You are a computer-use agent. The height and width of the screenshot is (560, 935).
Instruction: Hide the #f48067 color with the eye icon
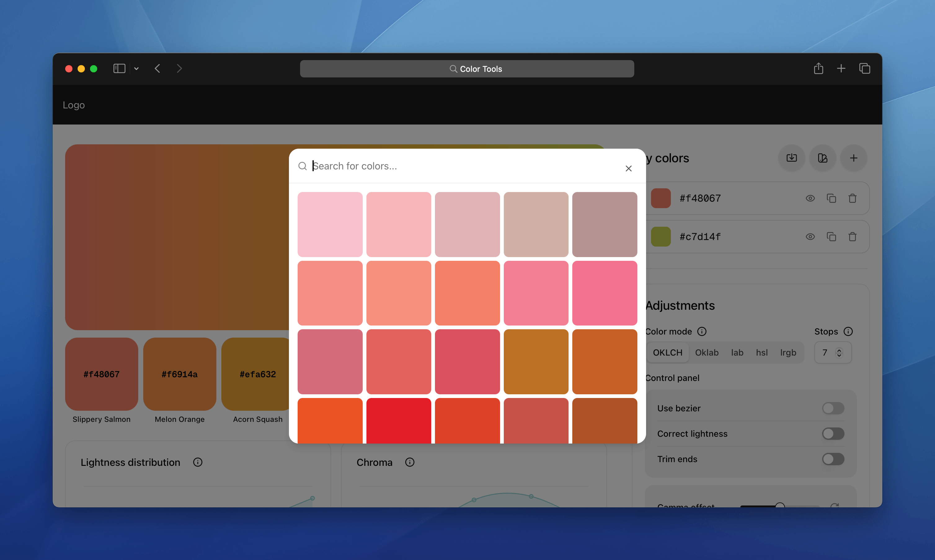(x=810, y=198)
